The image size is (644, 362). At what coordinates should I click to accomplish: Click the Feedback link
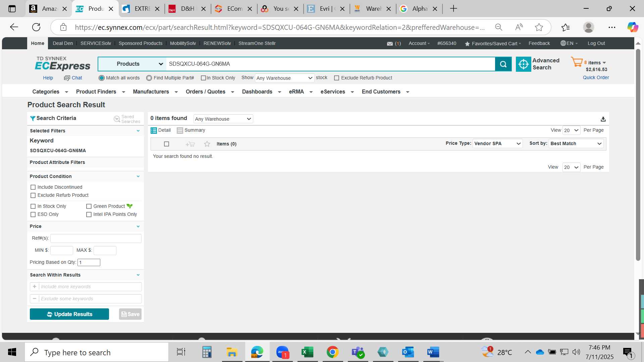(x=539, y=44)
